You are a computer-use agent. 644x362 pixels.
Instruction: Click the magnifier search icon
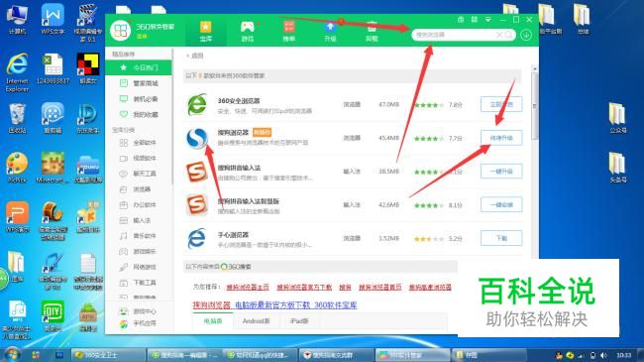[508, 35]
